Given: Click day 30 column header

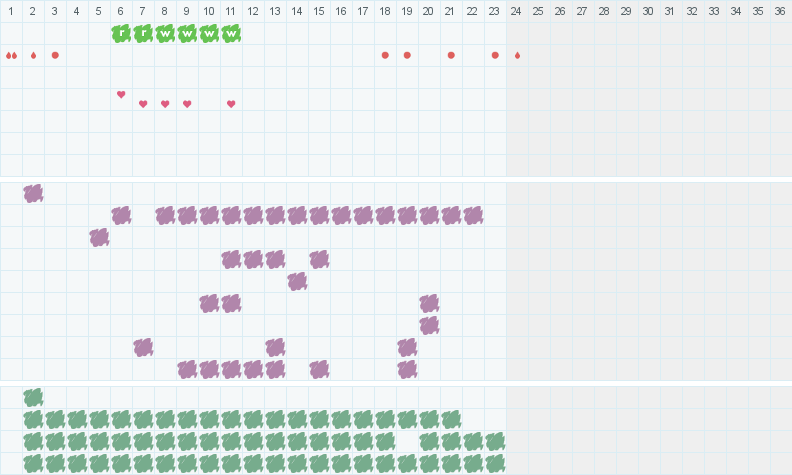Looking at the screenshot, I should point(649,11).
